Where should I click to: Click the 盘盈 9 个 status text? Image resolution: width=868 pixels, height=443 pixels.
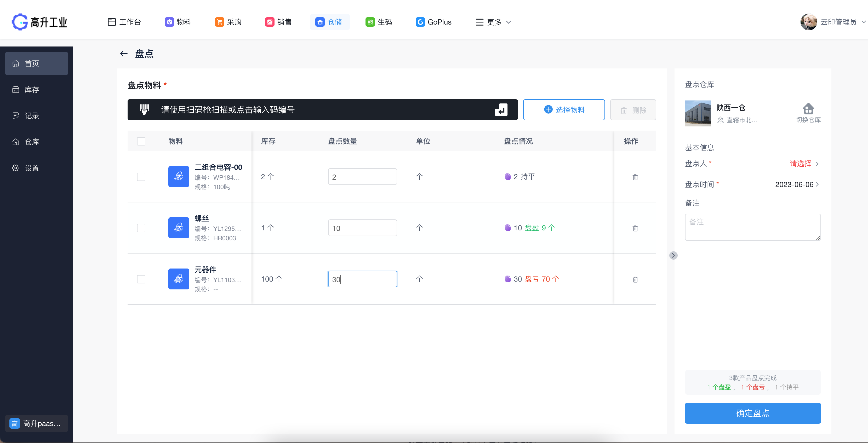click(540, 228)
